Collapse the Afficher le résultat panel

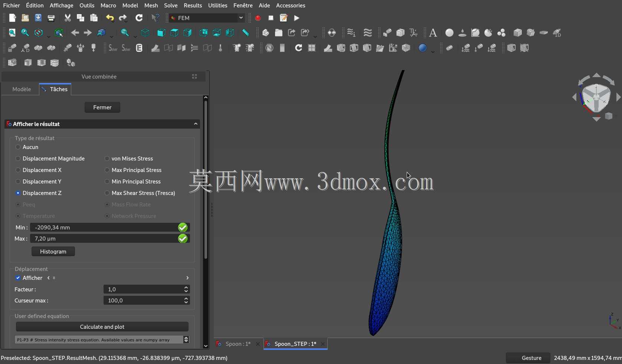[x=196, y=124]
